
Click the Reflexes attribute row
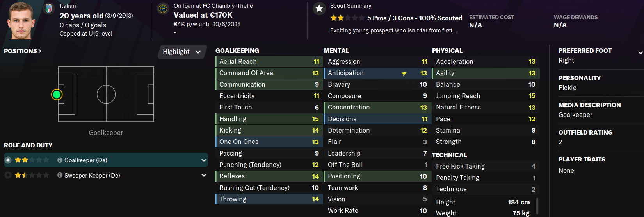269,176
